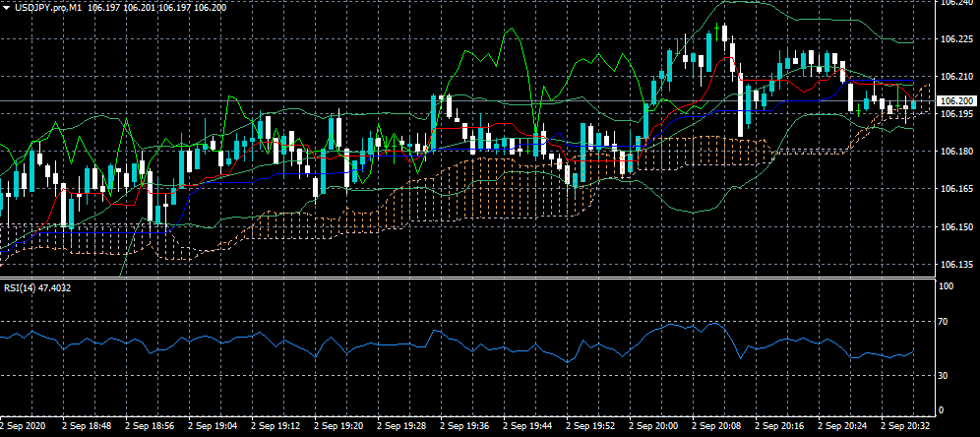
Task: Select the RSI 70 level label
Action: click(x=945, y=321)
